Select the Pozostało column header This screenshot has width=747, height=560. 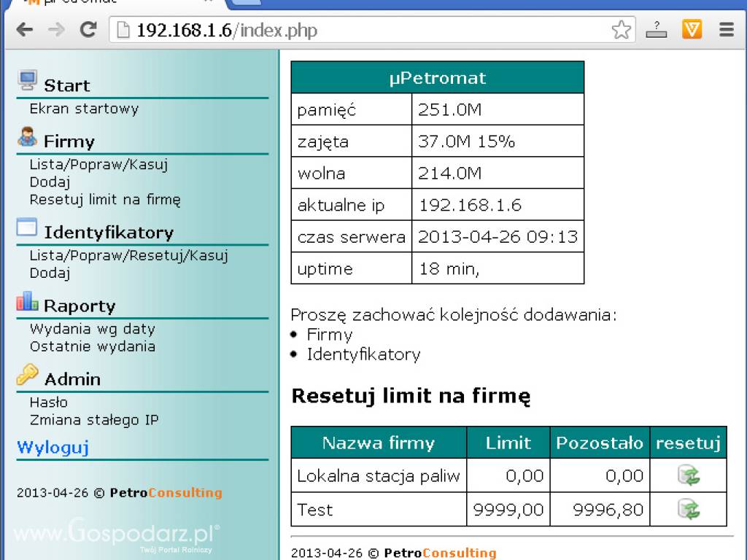point(600,443)
